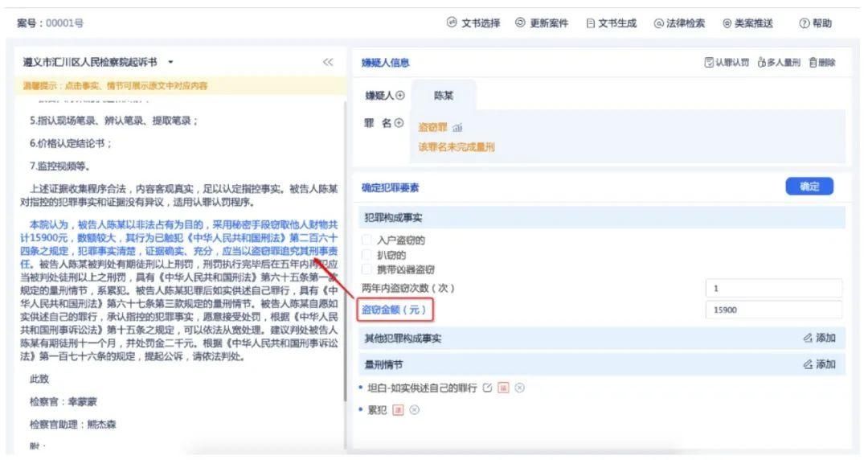Open 类案推送 similar-case recommendations
868x460 pixels.
(x=747, y=23)
